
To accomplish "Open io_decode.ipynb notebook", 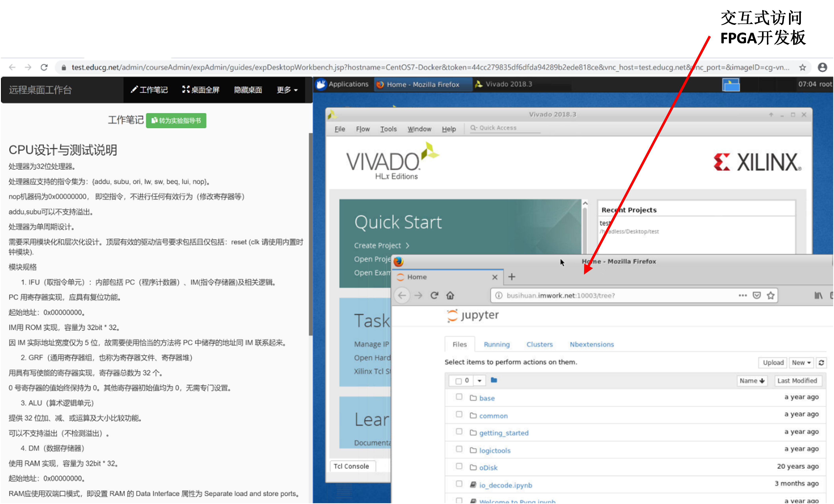I will [505, 485].
